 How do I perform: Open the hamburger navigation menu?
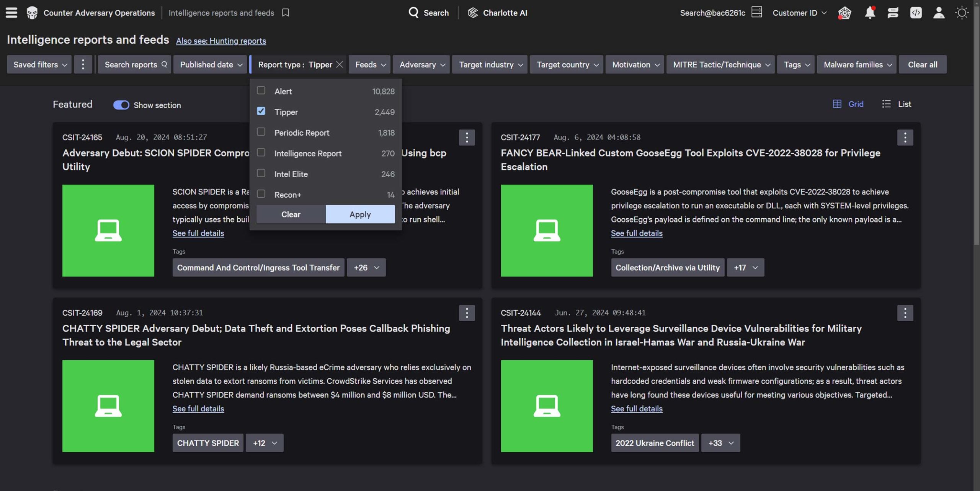click(11, 13)
